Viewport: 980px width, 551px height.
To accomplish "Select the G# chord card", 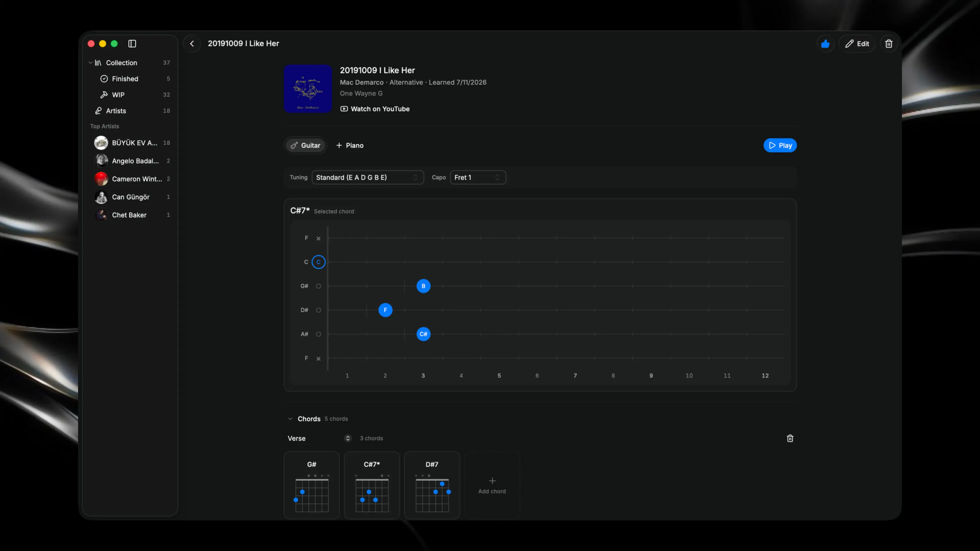I will click(311, 485).
